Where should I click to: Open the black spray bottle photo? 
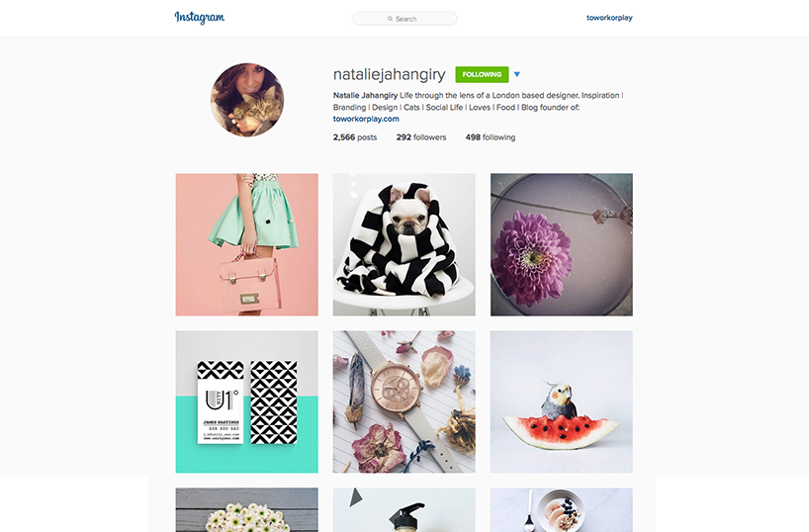(x=404, y=510)
